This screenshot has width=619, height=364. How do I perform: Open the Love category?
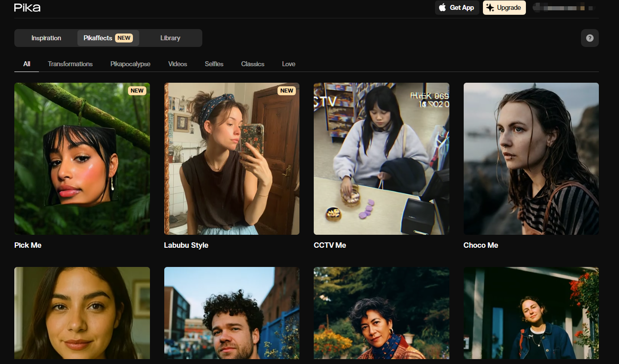pos(289,64)
